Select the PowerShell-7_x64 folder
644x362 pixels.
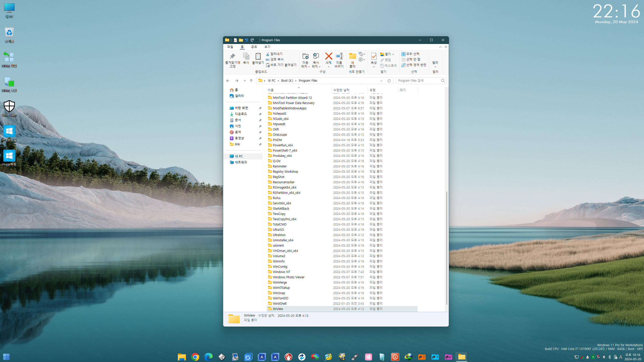[x=342, y=150]
